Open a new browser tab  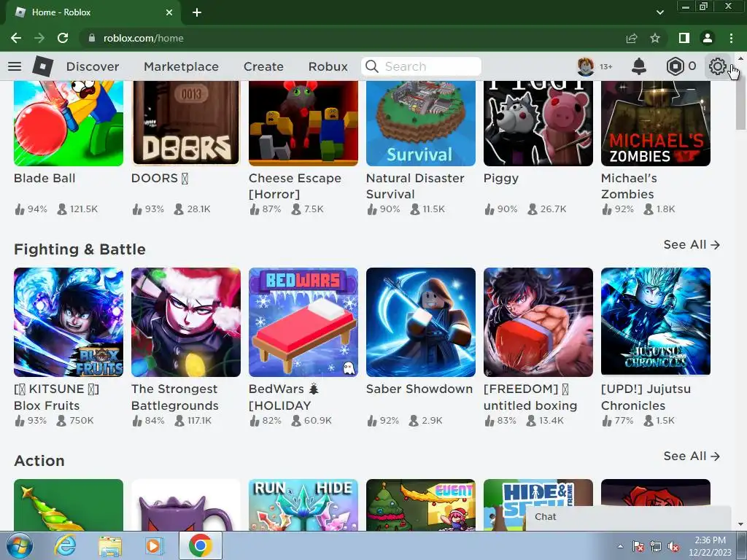(x=197, y=12)
